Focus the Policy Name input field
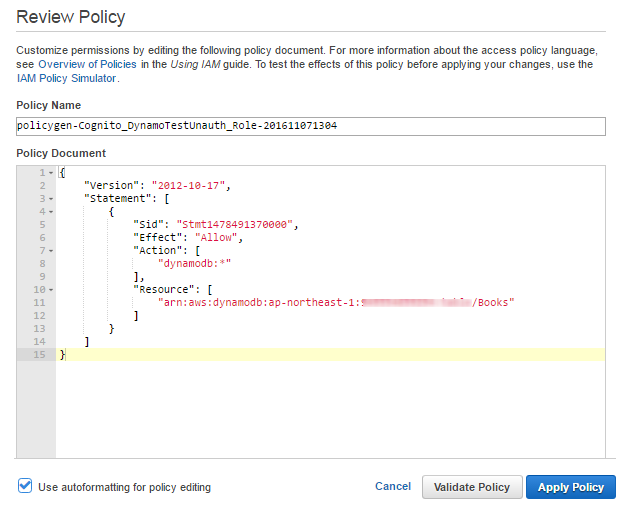The width and height of the screenshot is (628, 510). pos(311,126)
